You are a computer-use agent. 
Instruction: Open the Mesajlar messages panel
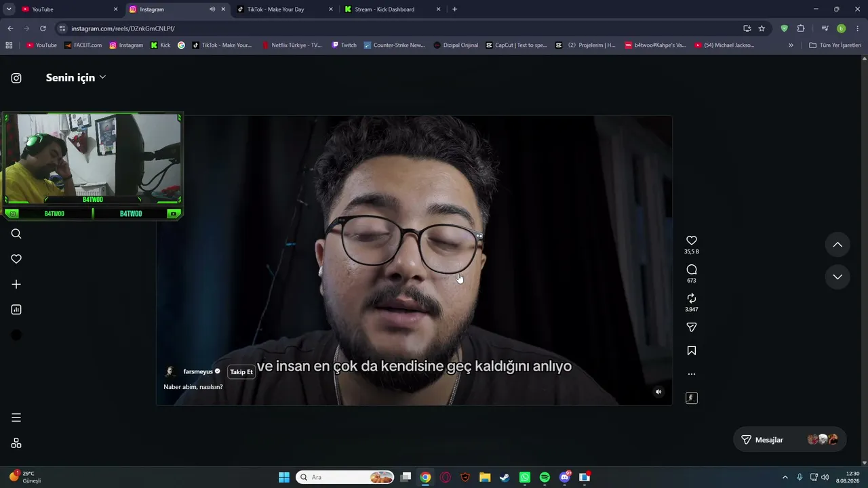790,440
